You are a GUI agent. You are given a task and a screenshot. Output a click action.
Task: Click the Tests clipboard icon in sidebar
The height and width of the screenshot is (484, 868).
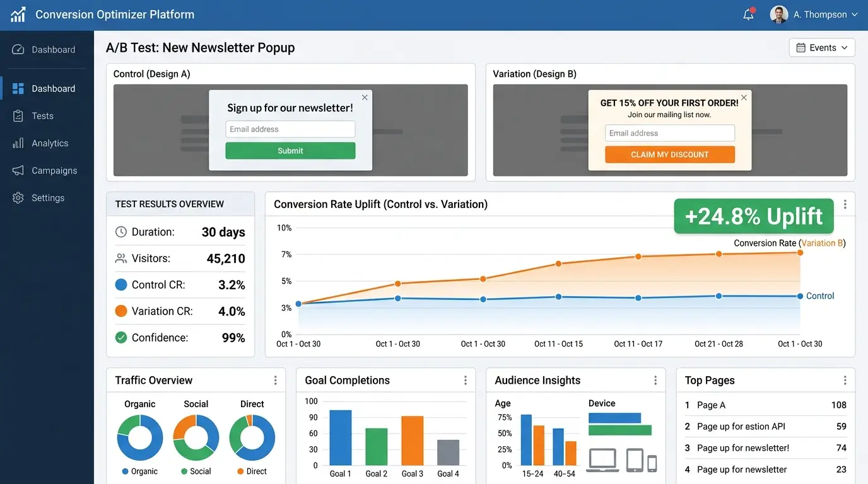click(x=18, y=116)
